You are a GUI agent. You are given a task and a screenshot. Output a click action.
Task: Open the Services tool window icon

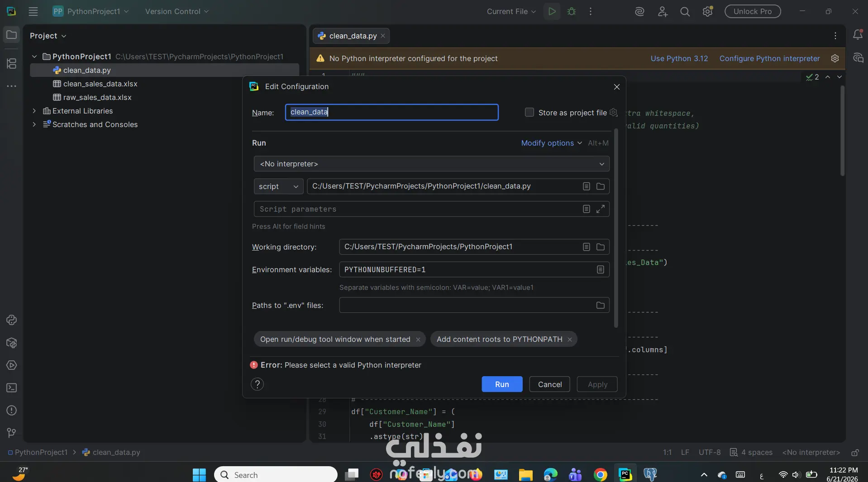point(11,365)
